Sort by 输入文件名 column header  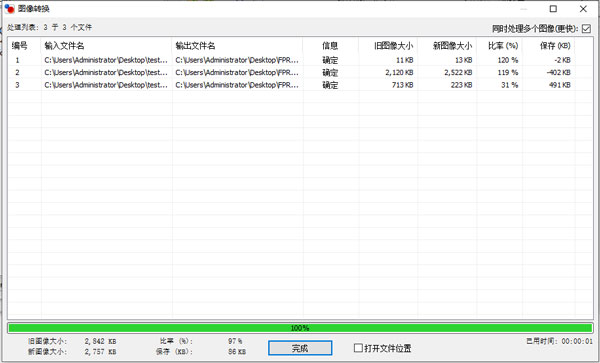[64, 46]
